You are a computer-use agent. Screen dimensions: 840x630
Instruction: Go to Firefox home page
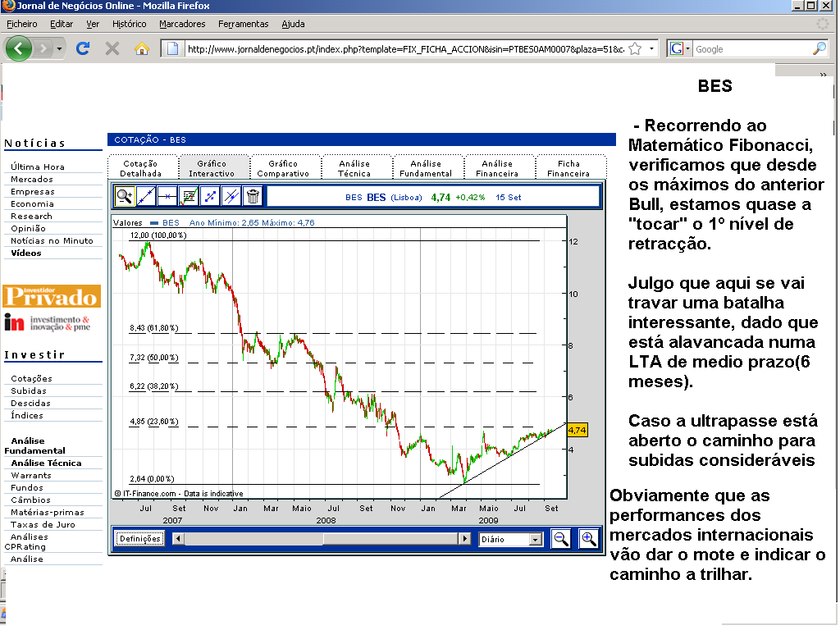pyautogui.click(x=141, y=48)
